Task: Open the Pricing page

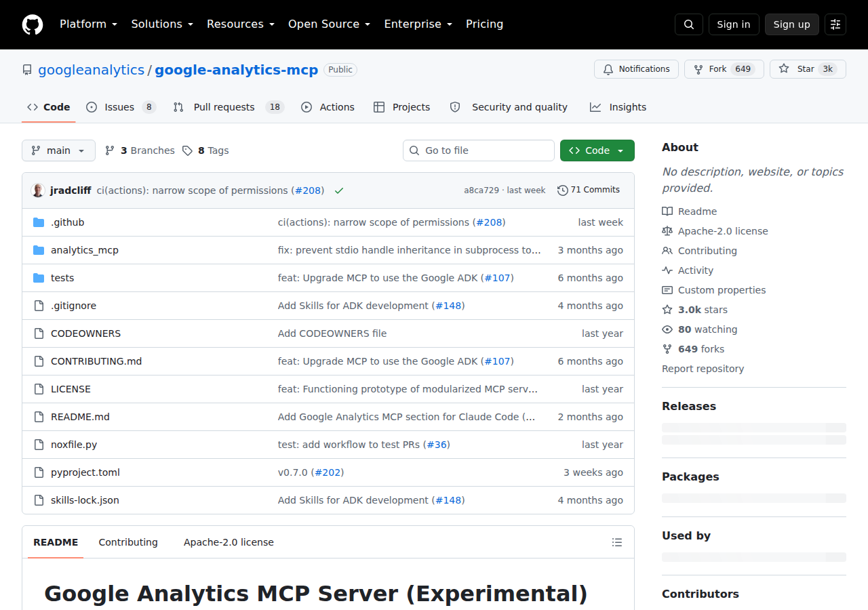Action: [485, 24]
